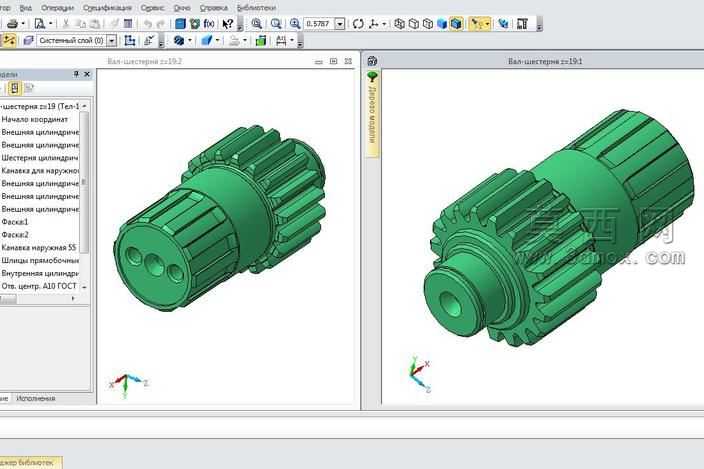Pin the model tree panel

coord(76,74)
